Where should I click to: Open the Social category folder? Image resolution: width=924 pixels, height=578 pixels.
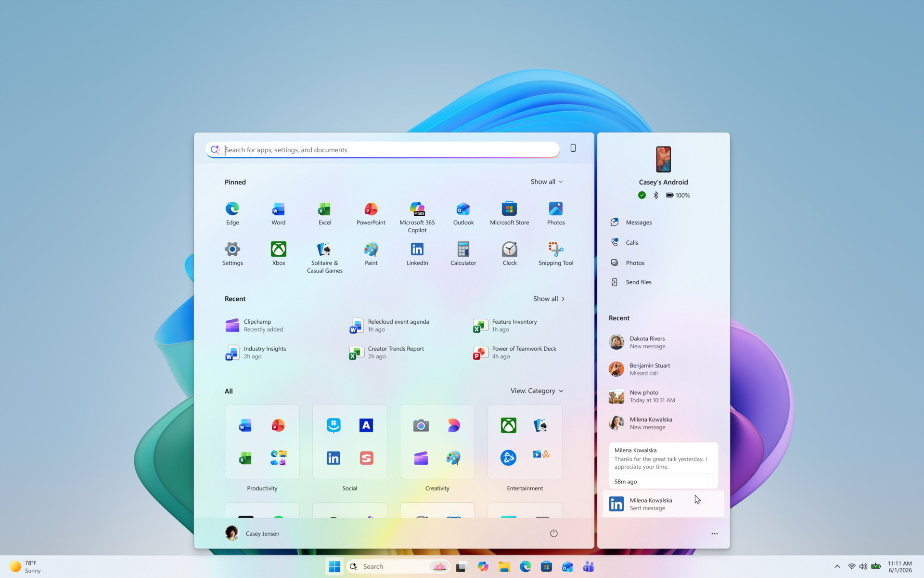(350, 442)
